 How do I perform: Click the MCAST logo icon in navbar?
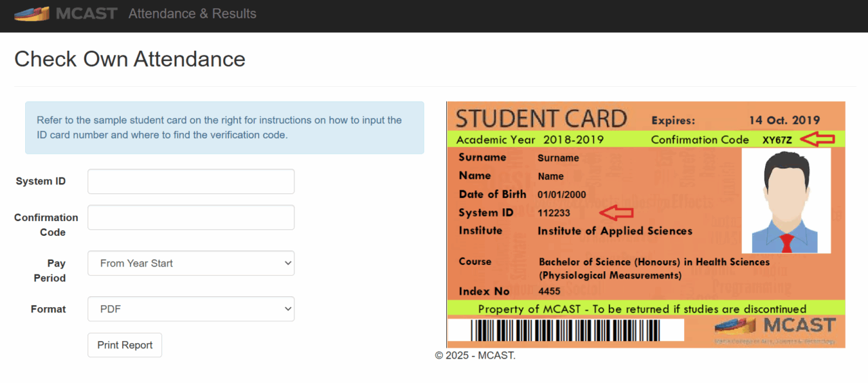click(31, 14)
